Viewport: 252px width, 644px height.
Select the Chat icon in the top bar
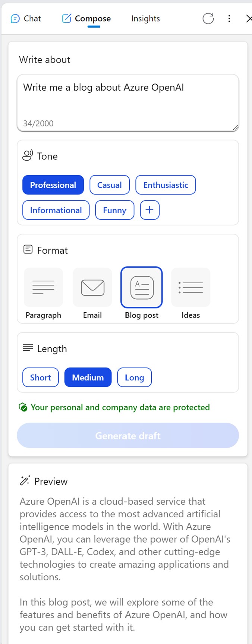click(15, 18)
